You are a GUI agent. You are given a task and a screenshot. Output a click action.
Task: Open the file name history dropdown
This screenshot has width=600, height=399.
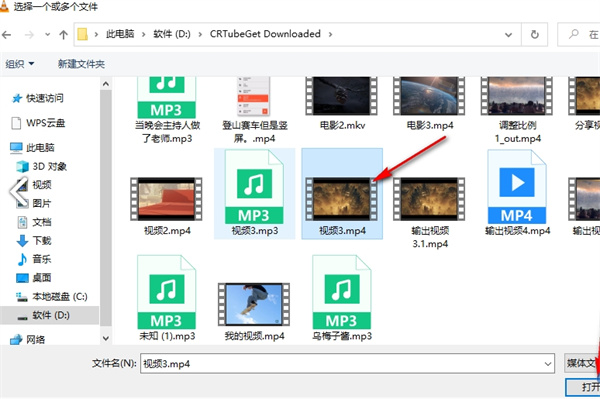548,364
